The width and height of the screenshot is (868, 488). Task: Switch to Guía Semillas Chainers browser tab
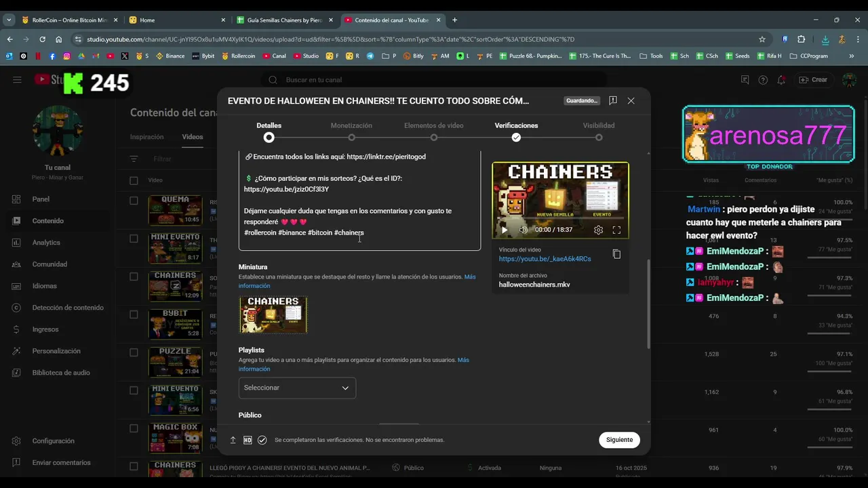tap(285, 20)
